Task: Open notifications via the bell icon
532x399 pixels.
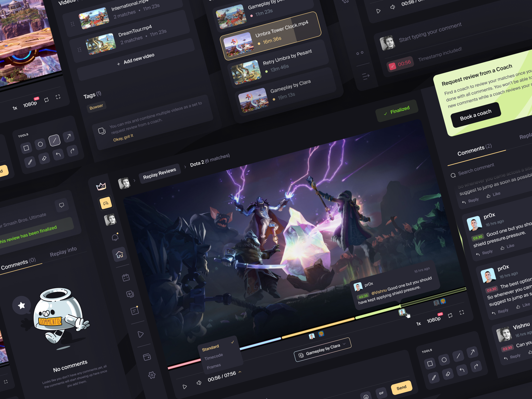Action: pyautogui.click(x=115, y=238)
